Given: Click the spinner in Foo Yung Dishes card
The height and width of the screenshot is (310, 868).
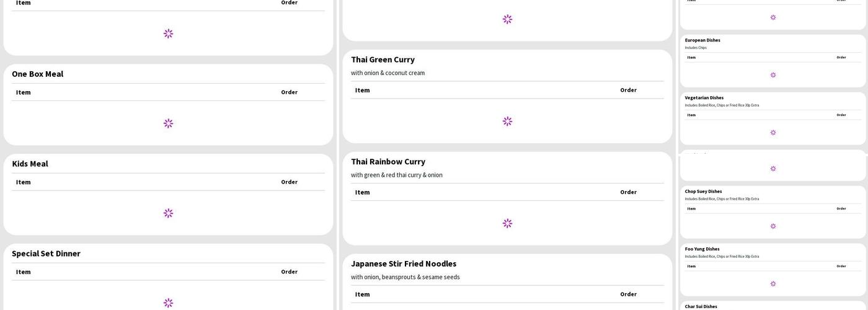Looking at the screenshot, I should click(x=773, y=284).
